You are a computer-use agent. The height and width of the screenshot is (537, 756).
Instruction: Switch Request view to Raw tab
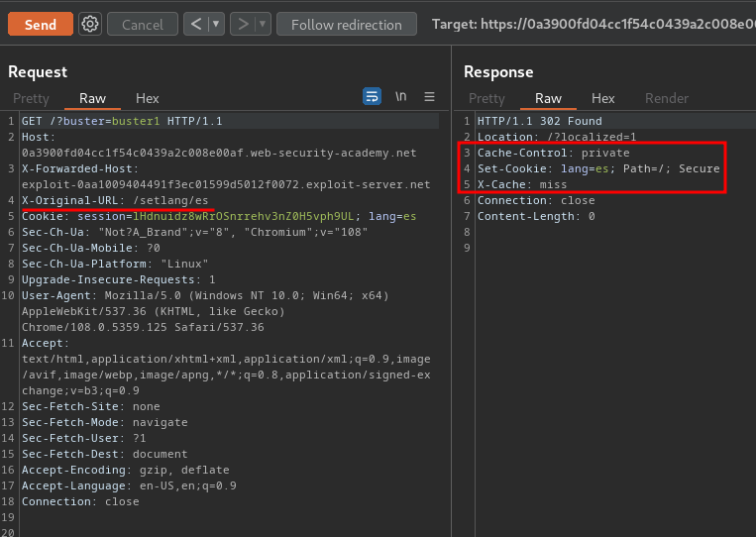(x=92, y=98)
